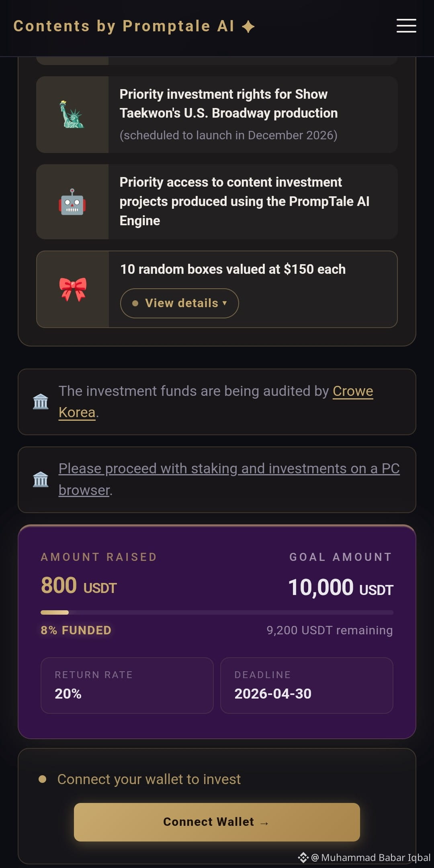Viewport: 434px width, 868px height.
Task: Click the Connect Wallet button
Action: pos(217,822)
